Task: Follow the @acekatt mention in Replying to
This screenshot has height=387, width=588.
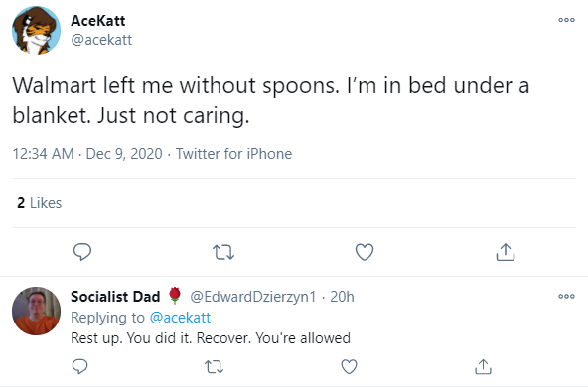Action: [180, 318]
